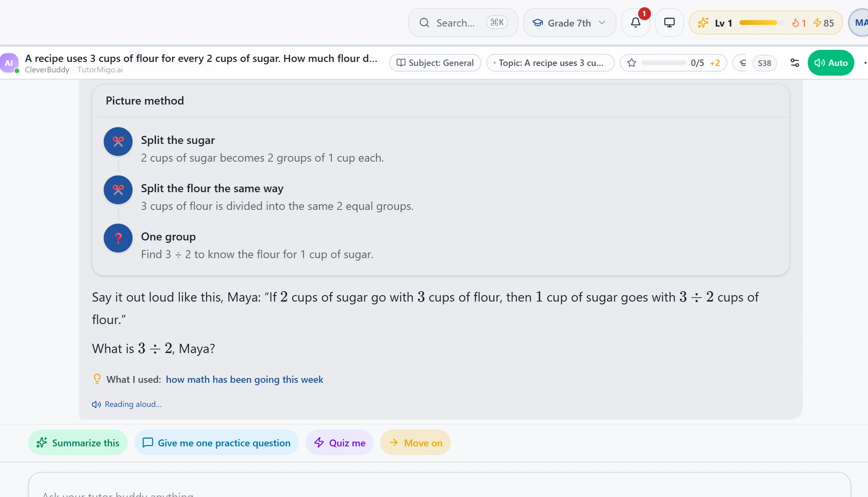
Task: Click the graduation cap icon near S38
Action: (743, 63)
